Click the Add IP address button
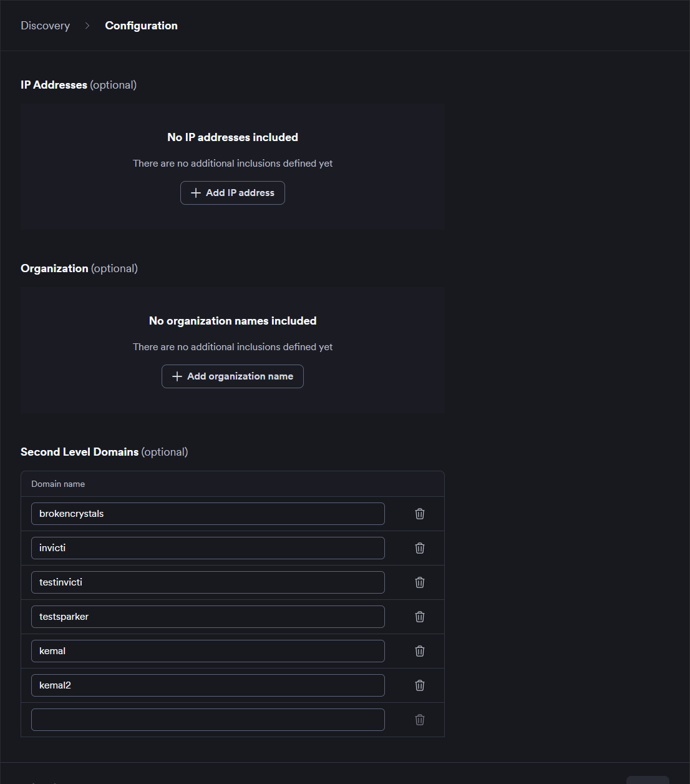Screen dimensions: 690x784 coord(233,193)
